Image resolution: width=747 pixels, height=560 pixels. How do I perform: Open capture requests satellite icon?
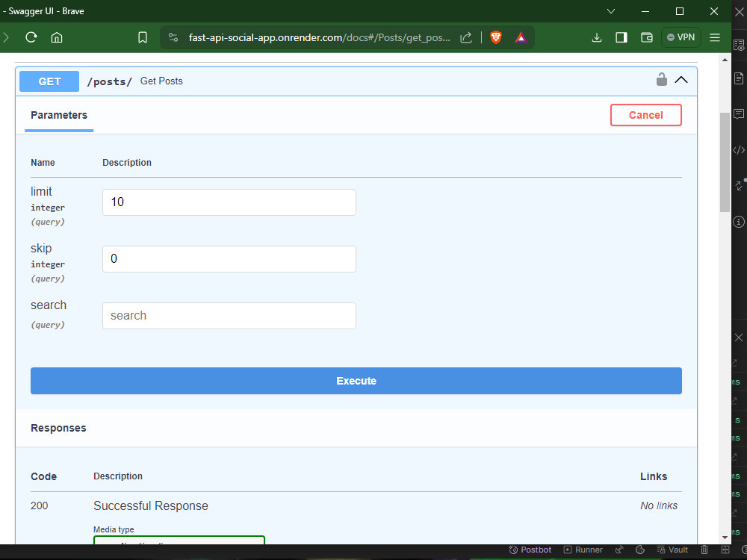619,550
